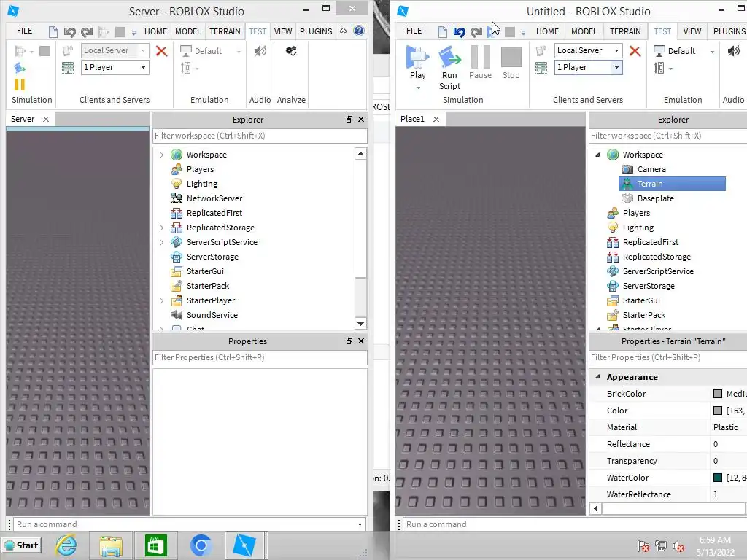The height and width of the screenshot is (560, 747).
Task: Select Lighting in Untitled Explorer
Action: click(638, 227)
